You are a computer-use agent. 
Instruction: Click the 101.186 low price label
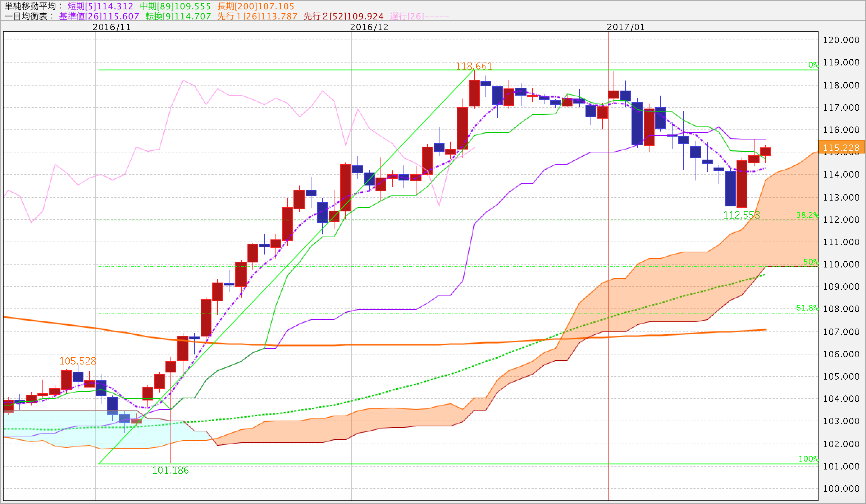[x=170, y=470]
